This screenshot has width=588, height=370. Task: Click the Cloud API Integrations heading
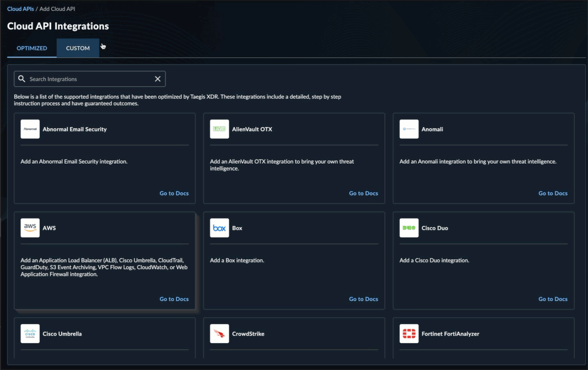pos(58,26)
